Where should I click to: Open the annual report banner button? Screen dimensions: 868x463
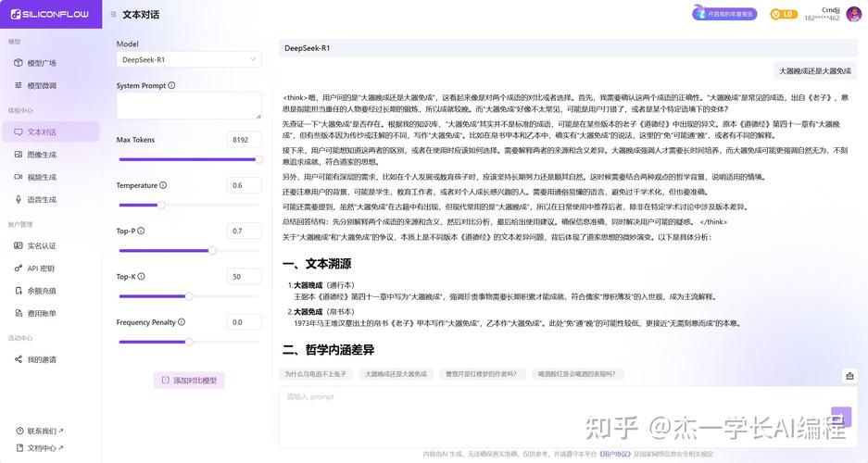(x=724, y=13)
